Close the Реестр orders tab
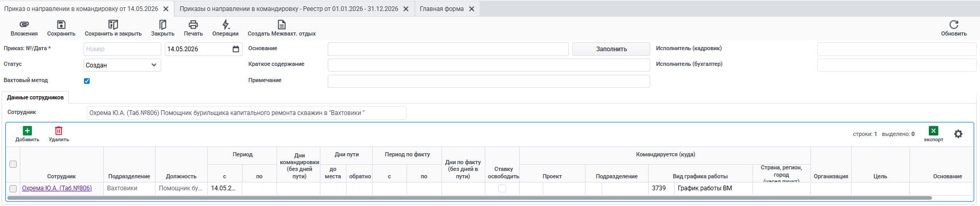The image size is (980, 206). (406, 9)
